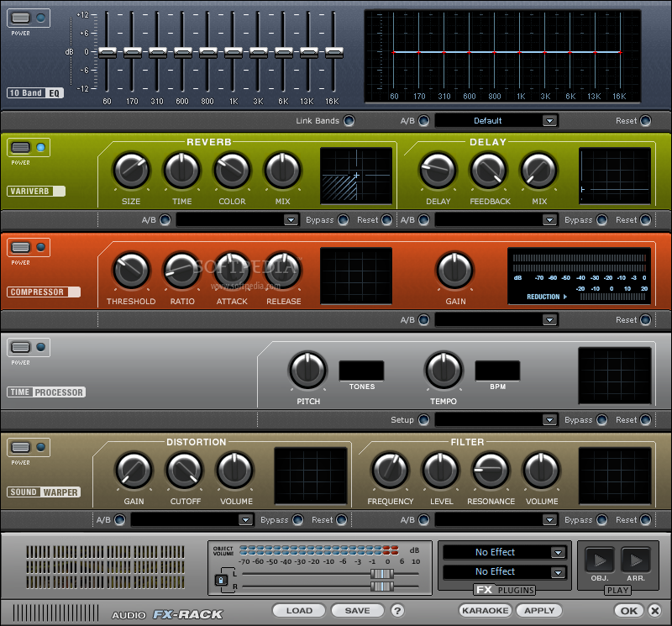
Task: Toggle the Variverb power switch
Action: pyautogui.click(x=20, y=148)
